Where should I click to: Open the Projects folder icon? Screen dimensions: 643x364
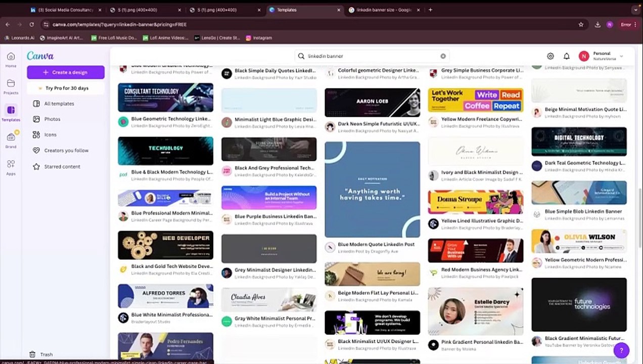coord(11,83)
